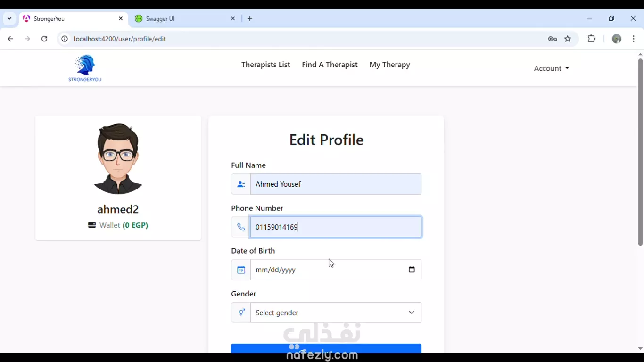Click the scrollbar up arrow
Screen dimensions: 644x362
point(640,54)
